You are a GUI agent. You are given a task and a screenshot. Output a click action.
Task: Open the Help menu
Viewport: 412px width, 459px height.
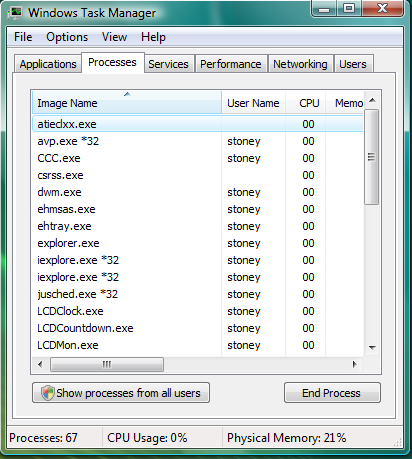click(x=153, y=37)
